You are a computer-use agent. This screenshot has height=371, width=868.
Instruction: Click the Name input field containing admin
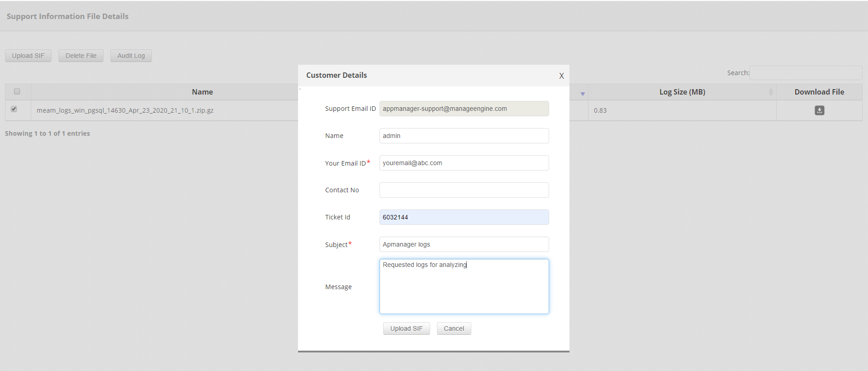[x=464, y=136]
